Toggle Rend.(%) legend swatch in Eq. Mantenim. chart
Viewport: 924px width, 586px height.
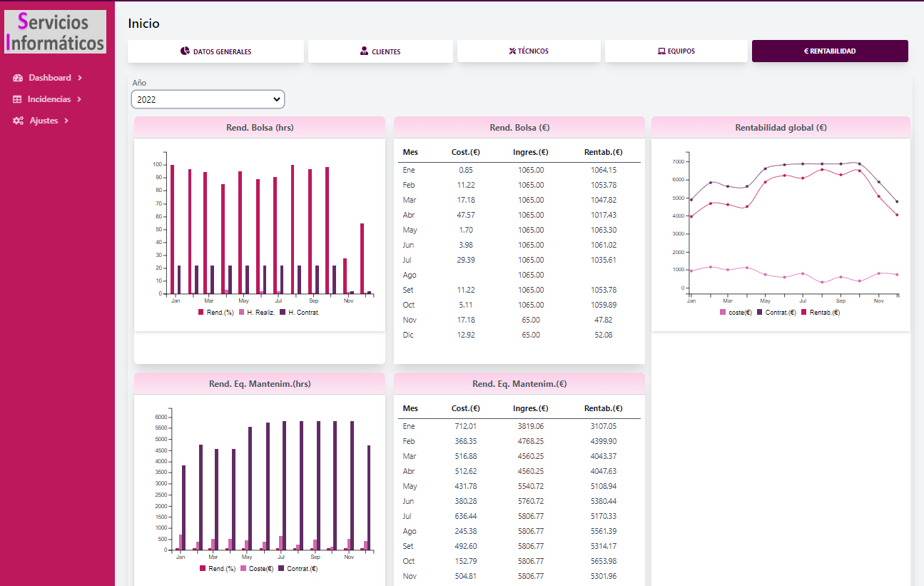point(203,569)
